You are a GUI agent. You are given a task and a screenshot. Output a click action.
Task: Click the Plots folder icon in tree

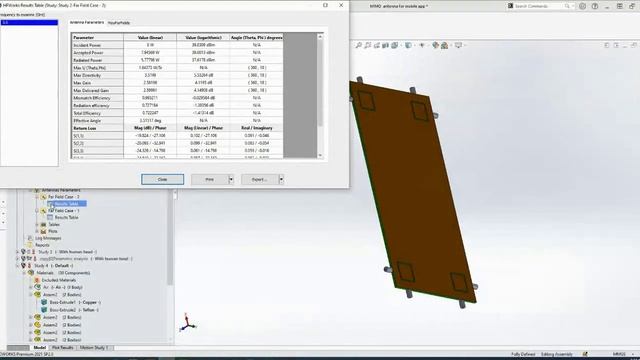coord(43,231)
